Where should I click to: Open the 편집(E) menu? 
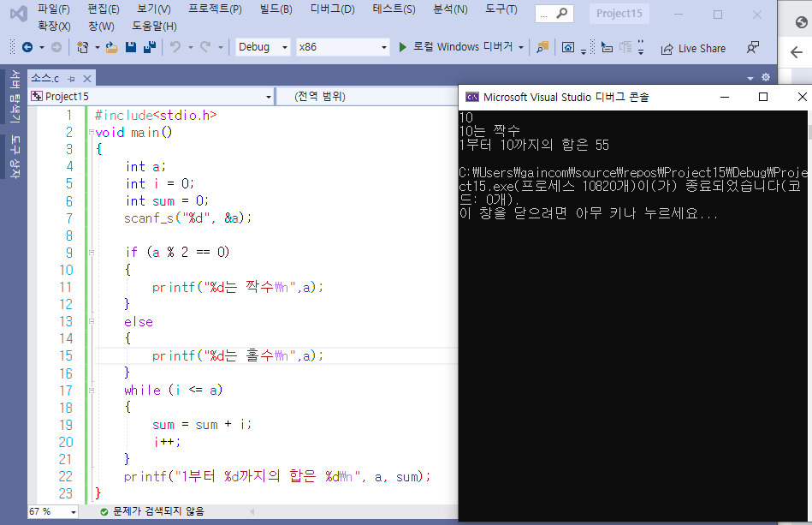click(x=103, y=9)
